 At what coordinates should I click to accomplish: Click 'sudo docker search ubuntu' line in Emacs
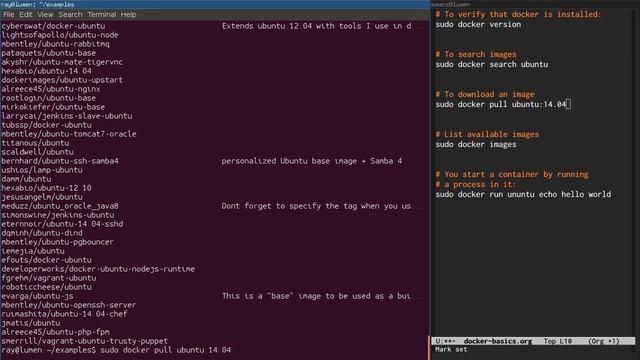tap(491, 64)
